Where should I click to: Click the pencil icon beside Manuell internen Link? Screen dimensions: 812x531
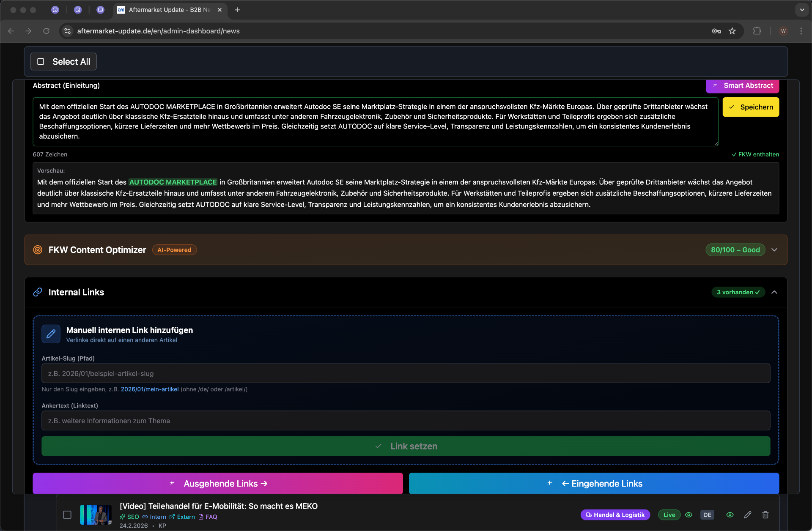(x=51, y=334)
